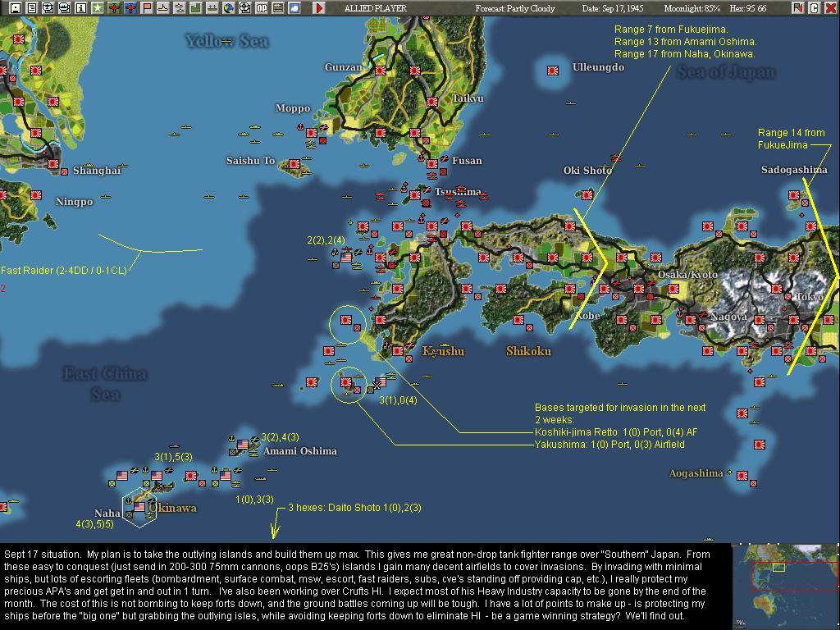The height and width of the screenshot is (630, 840).
Task: Select US flag base labeled 3(1),0(4)
Action: [381, 382]
